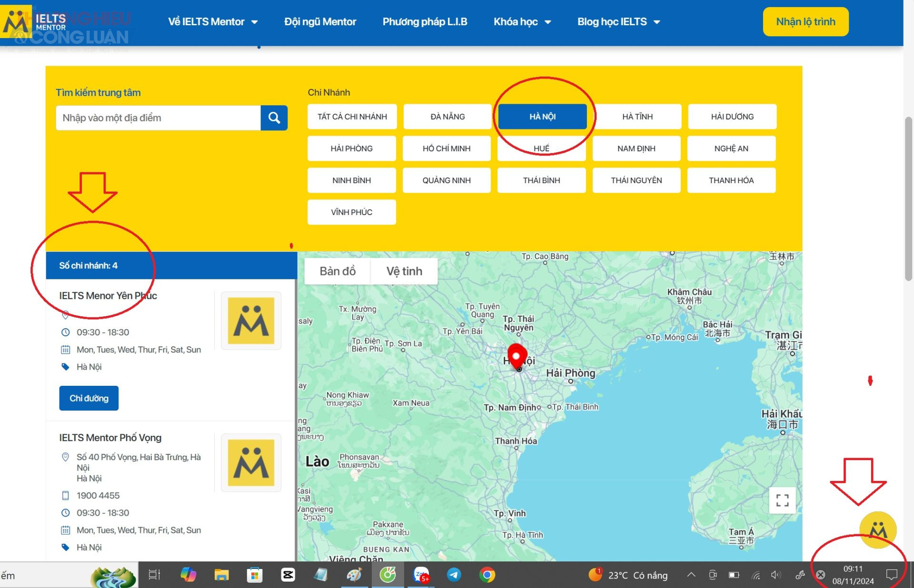914x588 pixels.
Task: Select the QUẢNG NINH branch filter
Action: pyautogui.click(x=447, y=180)
